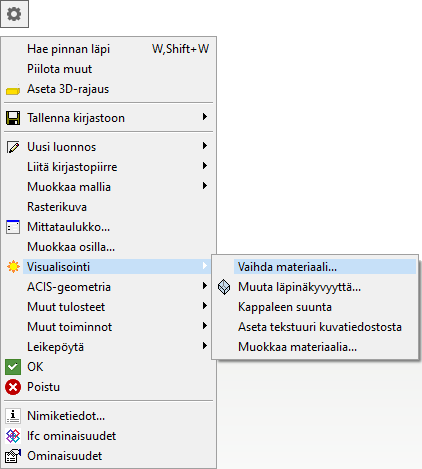This screenshot has height=469, width=422.
Task: Open Mittataulukko... dialog entry
Action: (x=108, y=227)
